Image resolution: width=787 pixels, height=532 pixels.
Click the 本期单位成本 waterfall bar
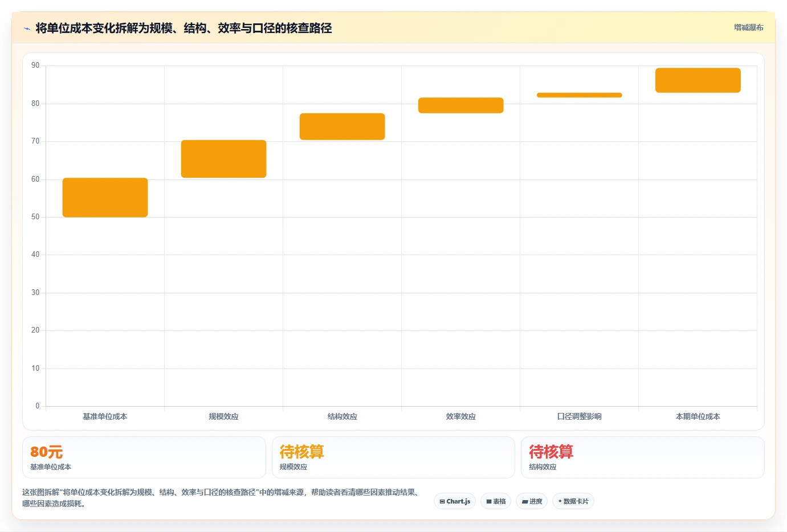[698, 80]
